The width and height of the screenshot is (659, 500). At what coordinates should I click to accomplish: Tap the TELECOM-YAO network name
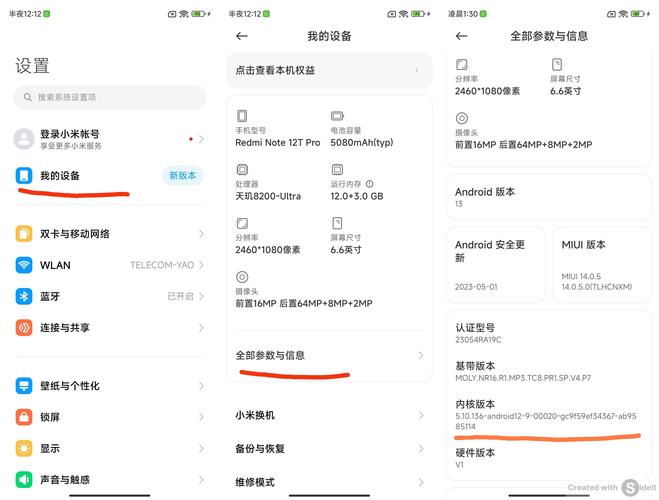coord(162,265)
